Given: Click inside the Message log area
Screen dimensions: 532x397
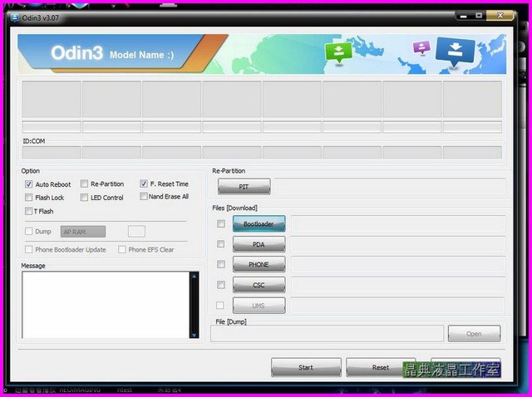Looking at the screenshot, I should pos(106,304).
